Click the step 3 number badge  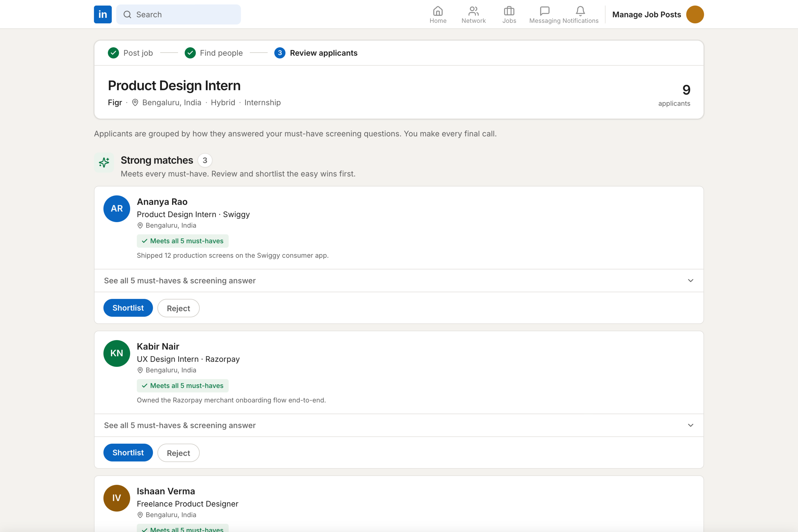pyautogui.click(x=279, y=53)
